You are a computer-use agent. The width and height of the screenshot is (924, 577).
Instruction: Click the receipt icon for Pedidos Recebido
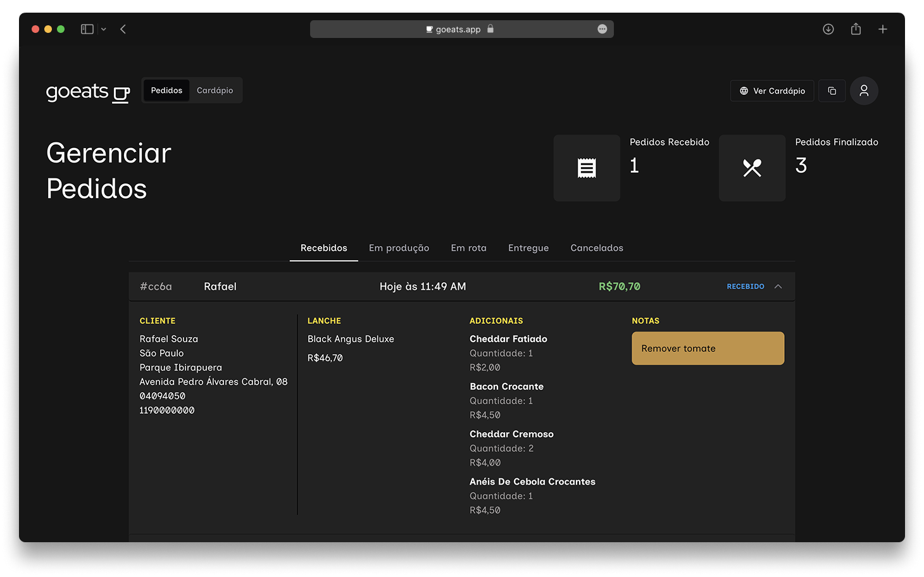[x=587, y=168]
